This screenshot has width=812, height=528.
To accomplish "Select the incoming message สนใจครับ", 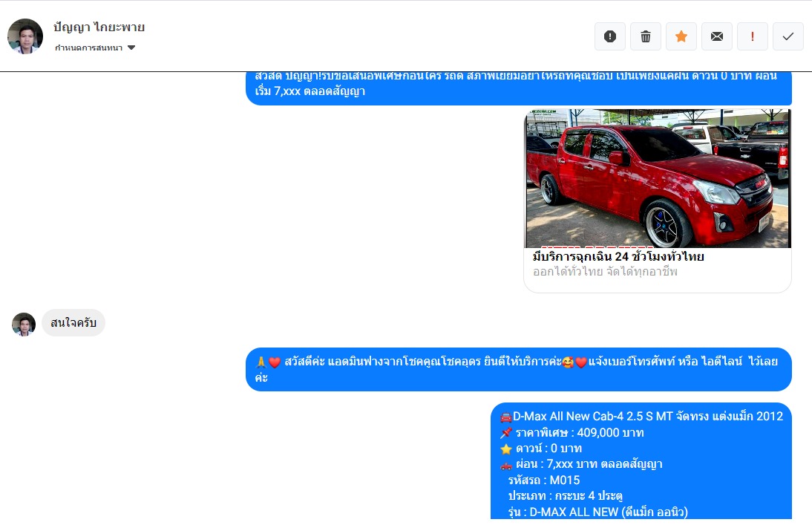I will (x=73, y=323).
